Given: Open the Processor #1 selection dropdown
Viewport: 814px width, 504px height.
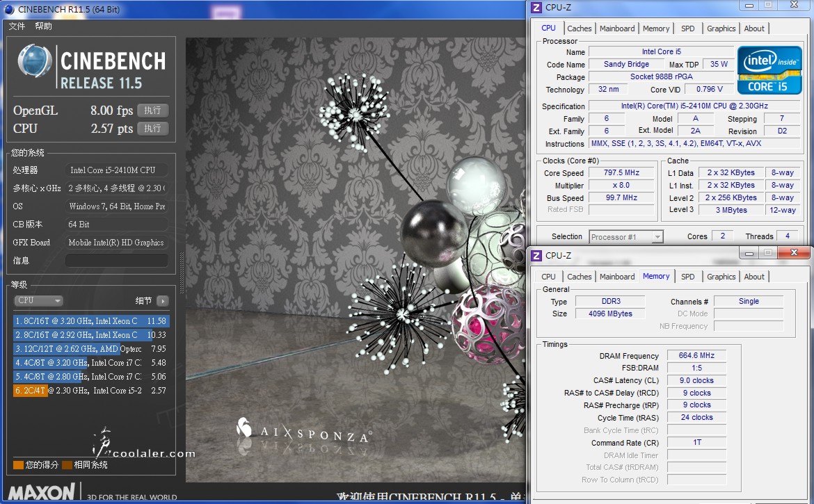Looking at the screenshot, I should pyautogui.click(x=626, y=237).
